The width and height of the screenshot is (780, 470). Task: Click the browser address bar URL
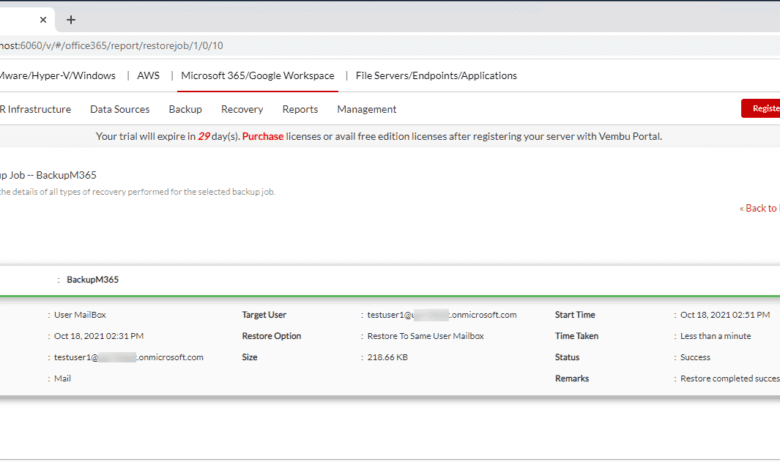pos(111,46)
